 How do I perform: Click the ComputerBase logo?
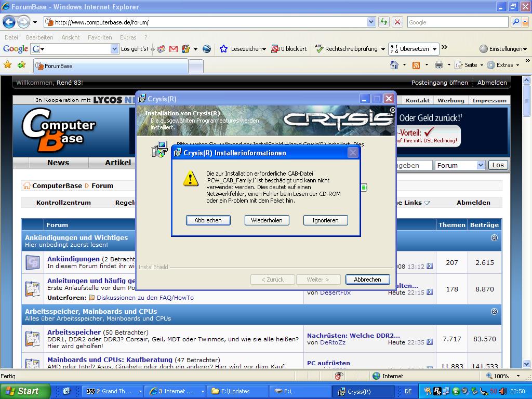point(59,130)
